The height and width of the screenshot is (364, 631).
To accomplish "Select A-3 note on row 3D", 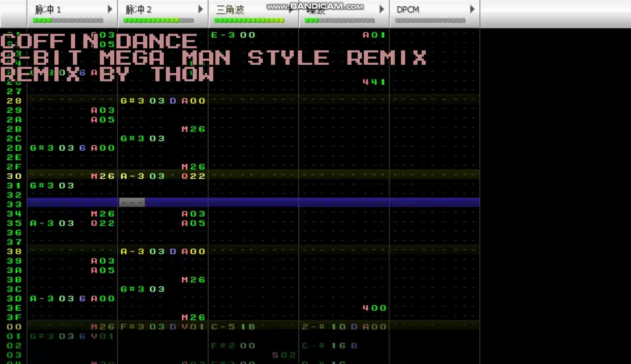I will (x=42, y=299).
